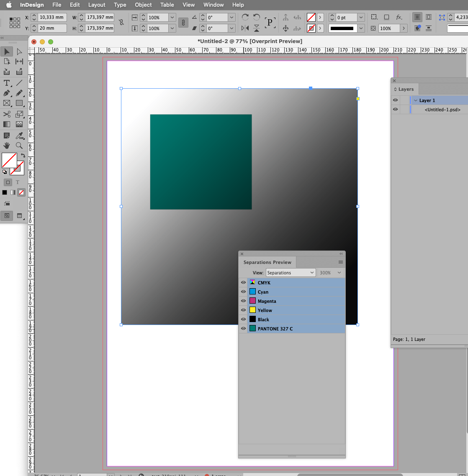Click the Fill color swatch in toolbox

tap(9, 160)
